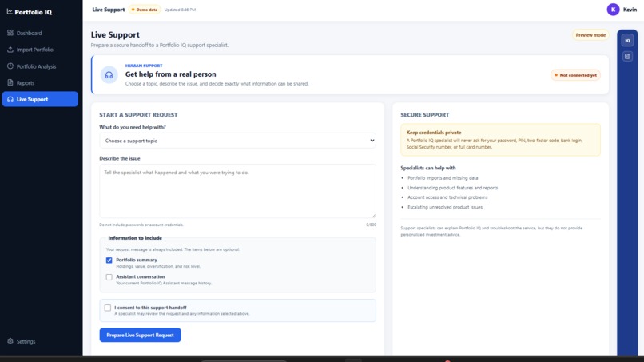The height and width of the screenshot is (362, 644).
Task: Click the Portfolio IQ logo icon
Action: (x=10, y=11)
